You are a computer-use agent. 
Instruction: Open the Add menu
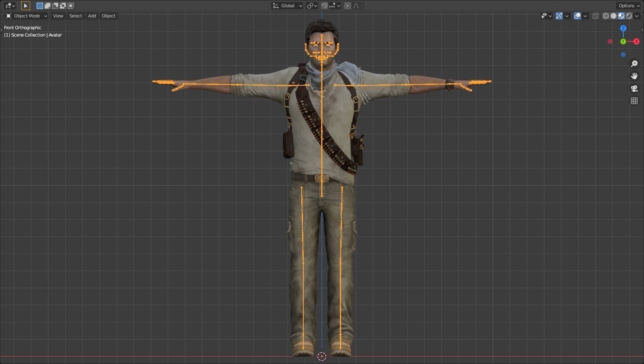point(92,16)
